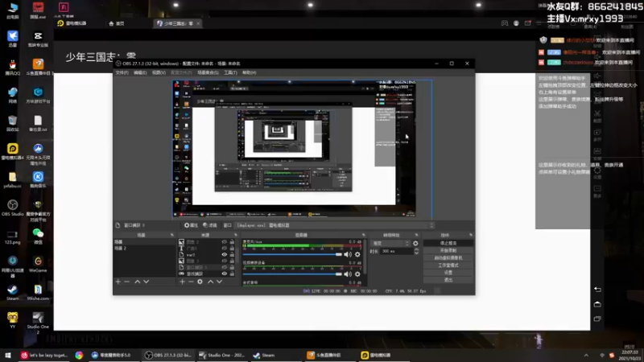Click the transition duration stepper arrows
Image resolution: width=644 pixels, height=362 pixels.
coord(416,251)
